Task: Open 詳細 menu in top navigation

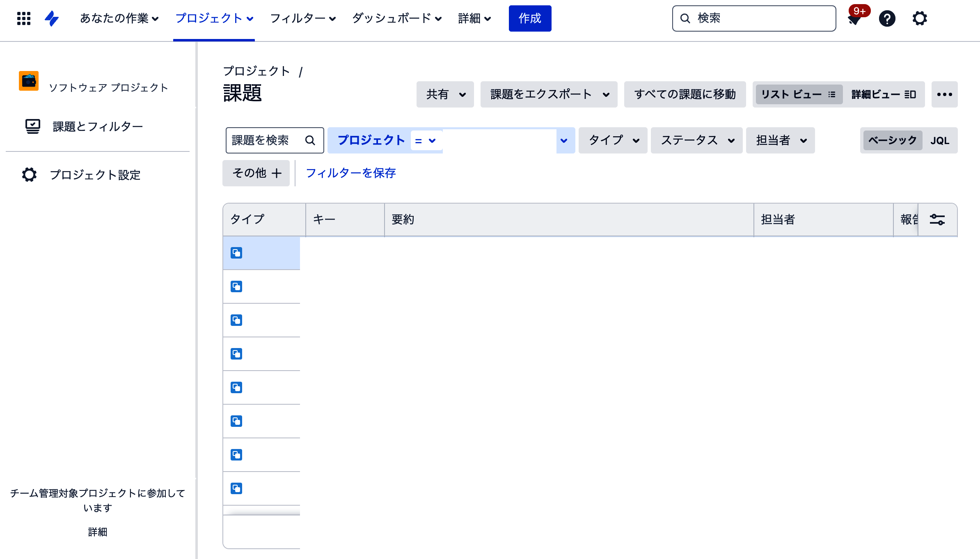Action: pyautogui.click(x=475, y=18)
